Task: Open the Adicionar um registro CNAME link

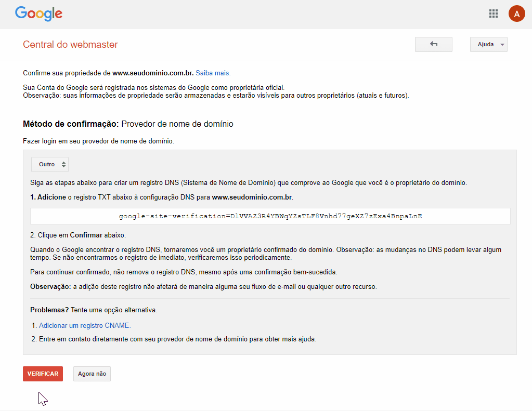Action: tap(85, 326)
